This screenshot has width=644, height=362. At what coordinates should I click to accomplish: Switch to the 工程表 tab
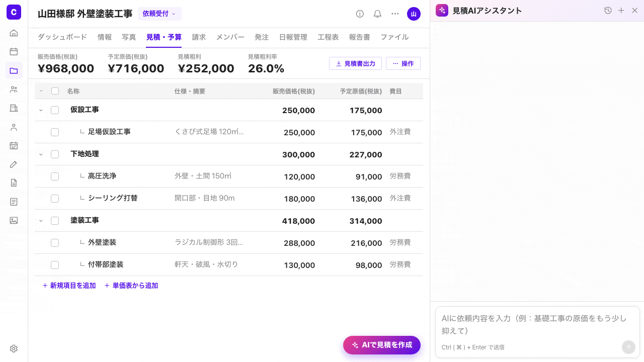(328, 37)
